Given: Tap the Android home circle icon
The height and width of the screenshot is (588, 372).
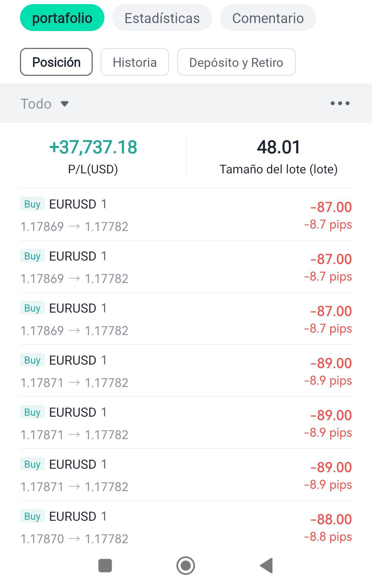Looking at the screenshot, I should [186, 566].
